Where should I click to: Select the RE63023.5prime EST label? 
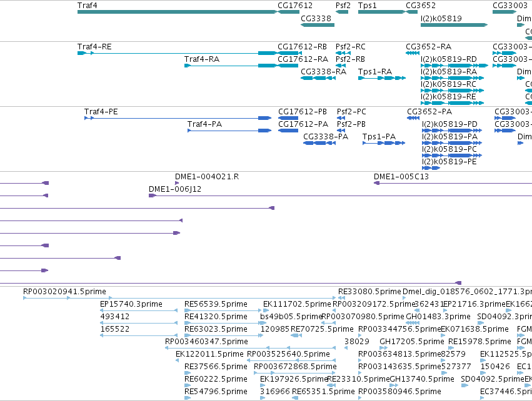(x=216, y=329)
